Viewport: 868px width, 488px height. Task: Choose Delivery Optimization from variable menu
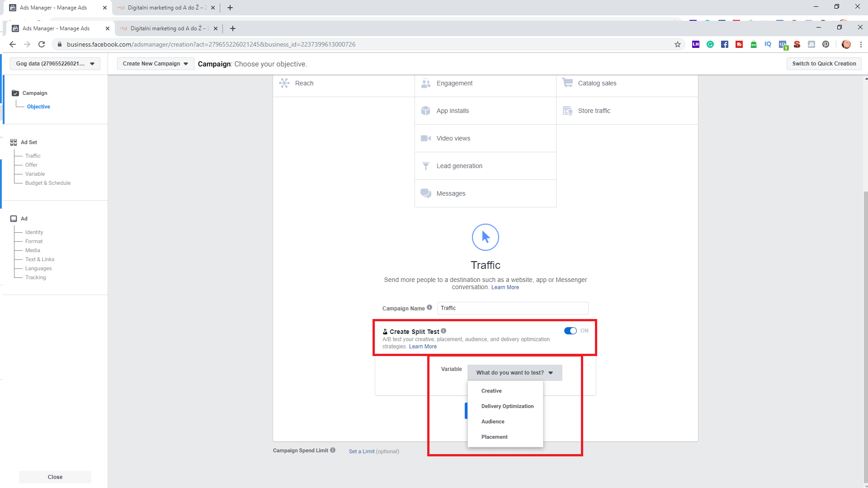coord(507,406)
